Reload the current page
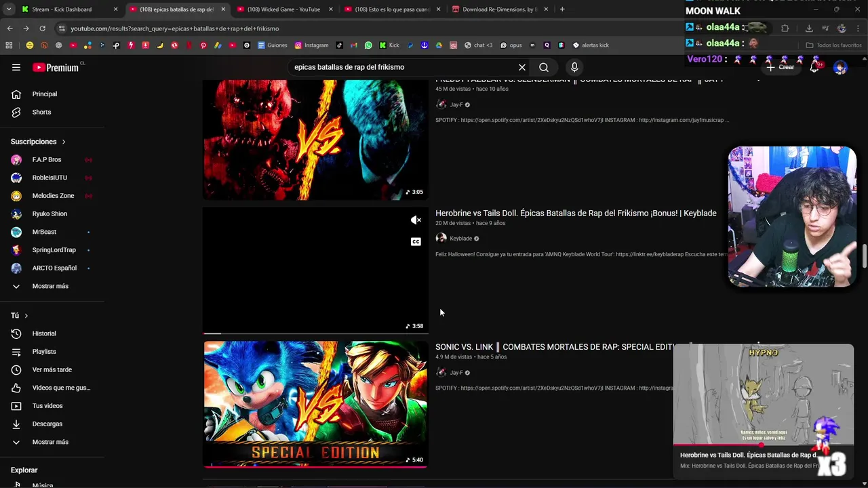868x488 pixels. coord(42,28)
